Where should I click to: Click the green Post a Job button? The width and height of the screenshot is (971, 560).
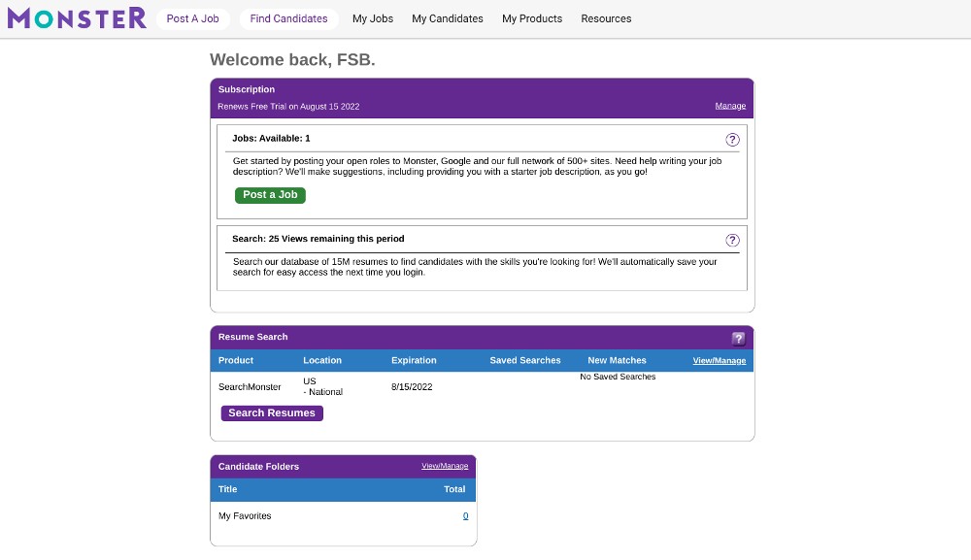click(270, 195)
